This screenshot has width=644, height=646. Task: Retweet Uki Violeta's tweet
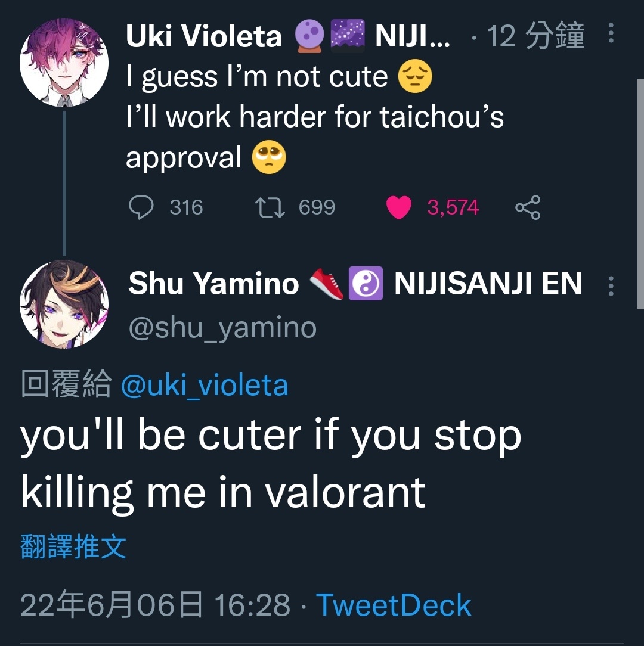270,207
